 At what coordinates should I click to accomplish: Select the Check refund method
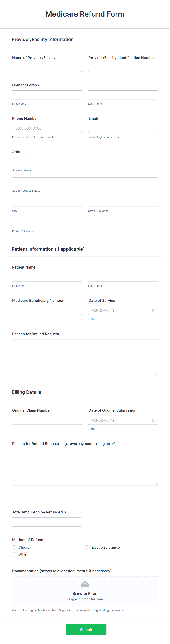(14, 548)
